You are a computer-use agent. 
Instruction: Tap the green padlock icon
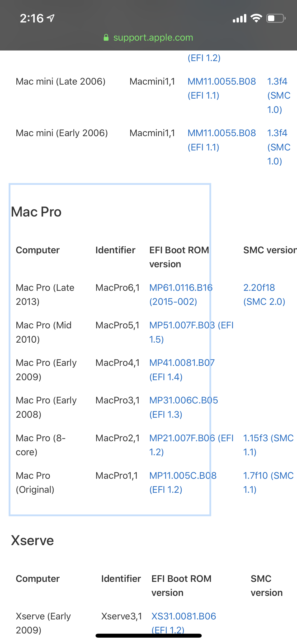pyautogui.click(x=106, y=38)
